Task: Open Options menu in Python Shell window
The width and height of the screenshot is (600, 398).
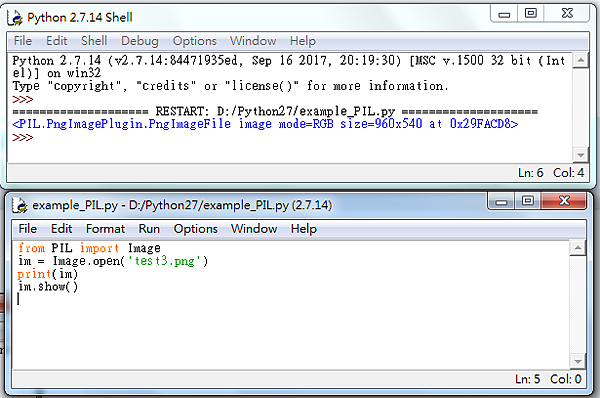Action: [194, 41]
